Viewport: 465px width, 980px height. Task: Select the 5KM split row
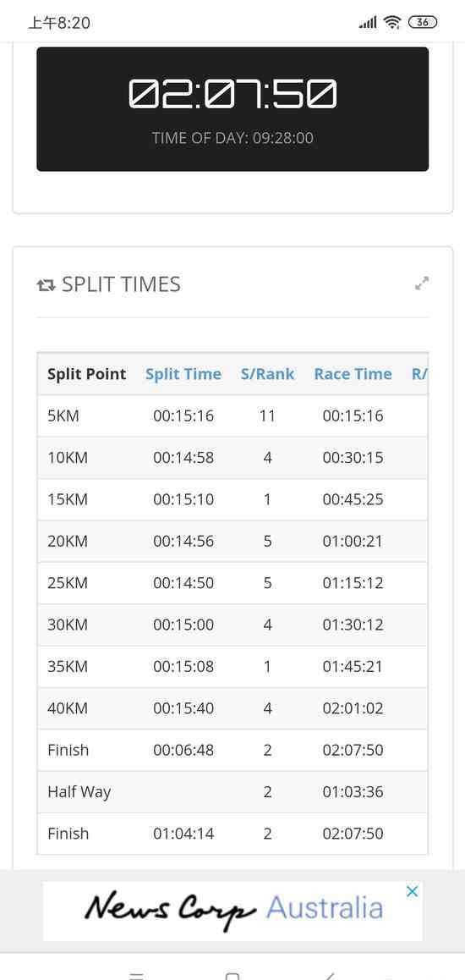pos(232,416)
